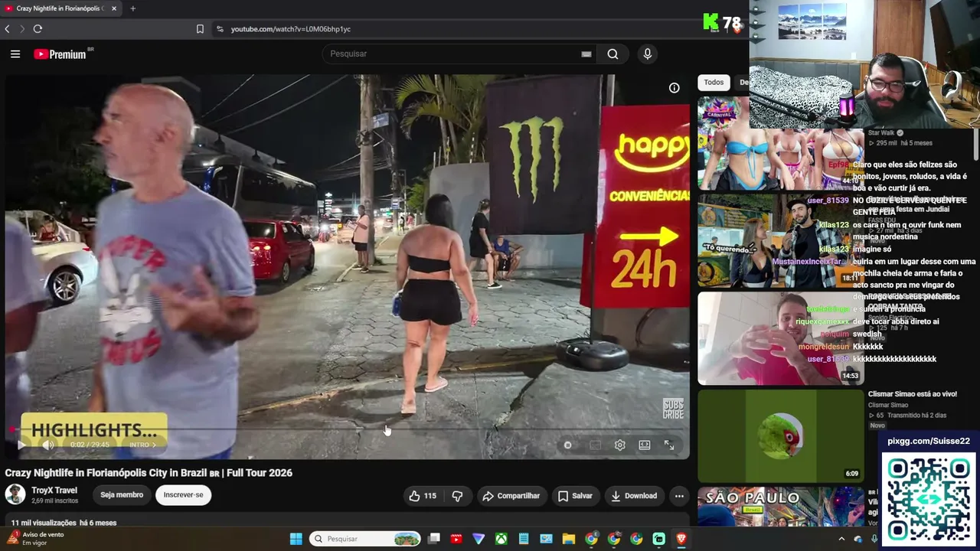Go back with the browser back arrow
Screen dimensions: 980x551
[8, 29]
